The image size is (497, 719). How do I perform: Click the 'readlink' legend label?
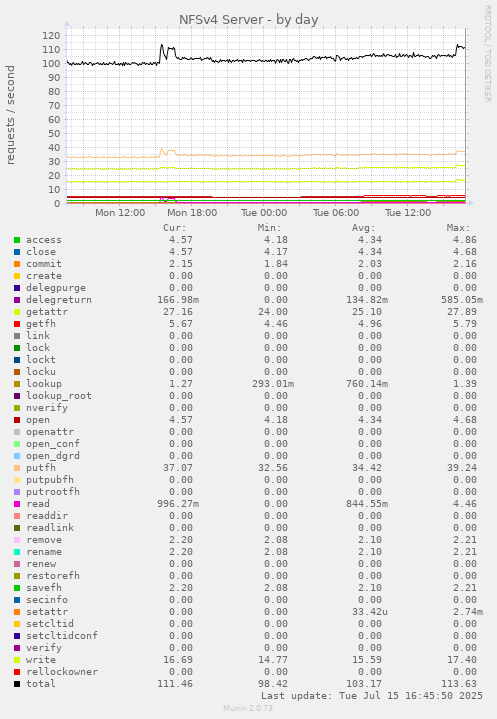pyautogui.click(x=50, y=528)
